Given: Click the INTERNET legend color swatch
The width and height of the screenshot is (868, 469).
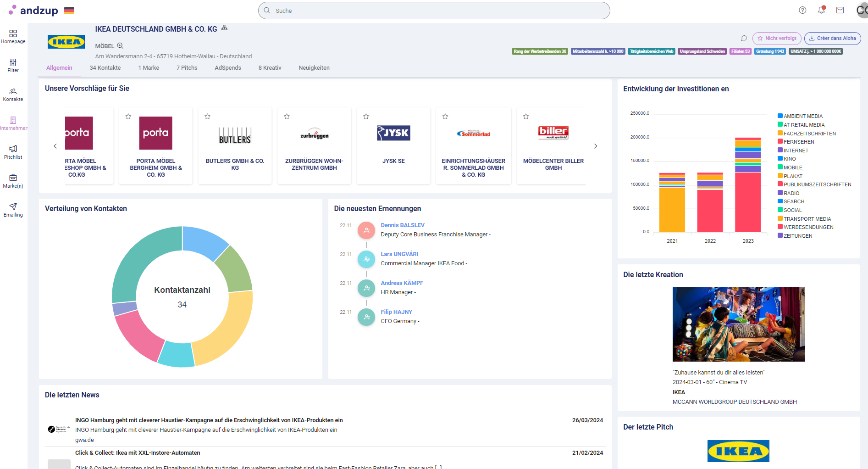Looking at the screenshot, I should [x=780, y=150].
